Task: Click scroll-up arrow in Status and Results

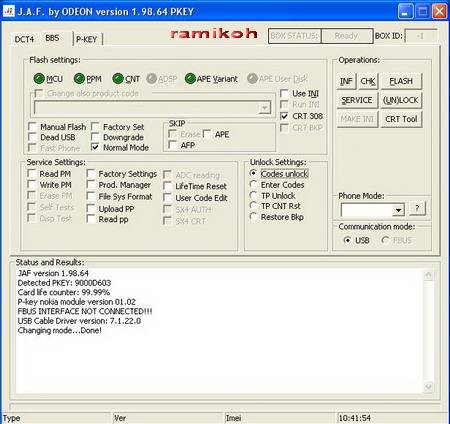Action: 428,275
